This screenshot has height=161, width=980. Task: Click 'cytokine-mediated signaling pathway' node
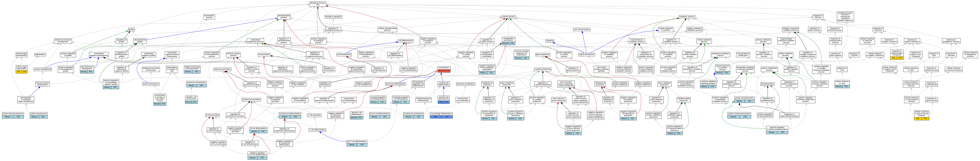(x=708, y=84)
